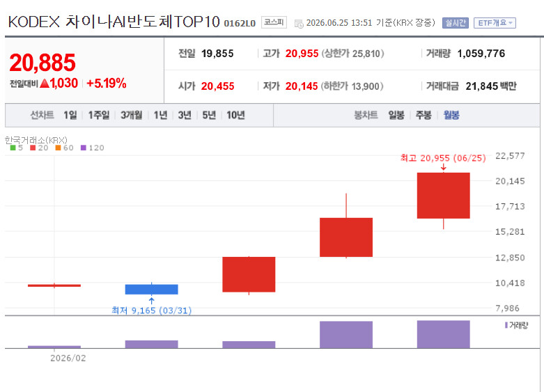Select the 1년 line chart tab
Image resolution: width=544 pixels, height=392 pixels.
click(x=160, y=115)
